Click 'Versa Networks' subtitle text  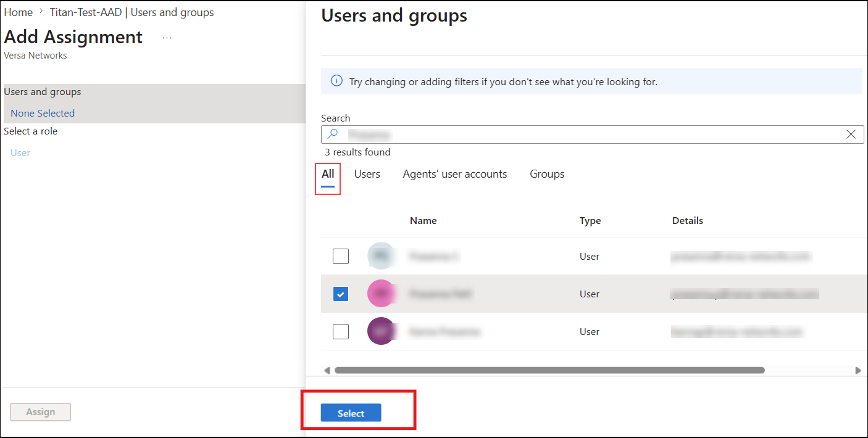pyautogui.click(x=35, y=56)
